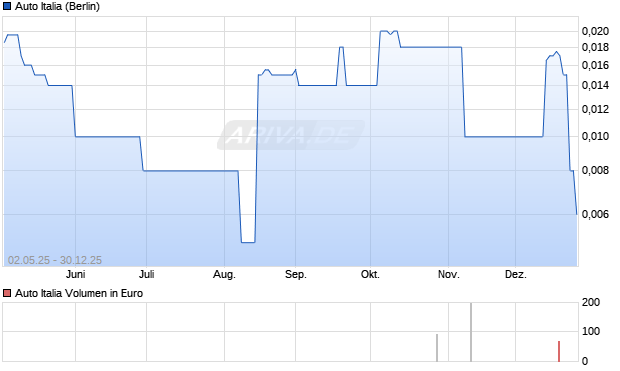Click the red Volumen legend square
Viewport: 620px width, 371px height.
tap(7, 293)
